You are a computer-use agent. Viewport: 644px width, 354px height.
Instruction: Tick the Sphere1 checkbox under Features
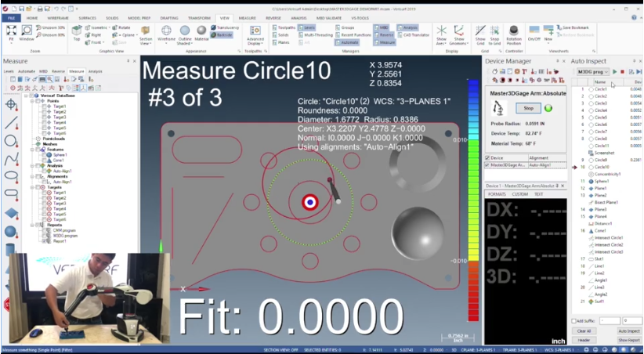click(x=44, y=155)
